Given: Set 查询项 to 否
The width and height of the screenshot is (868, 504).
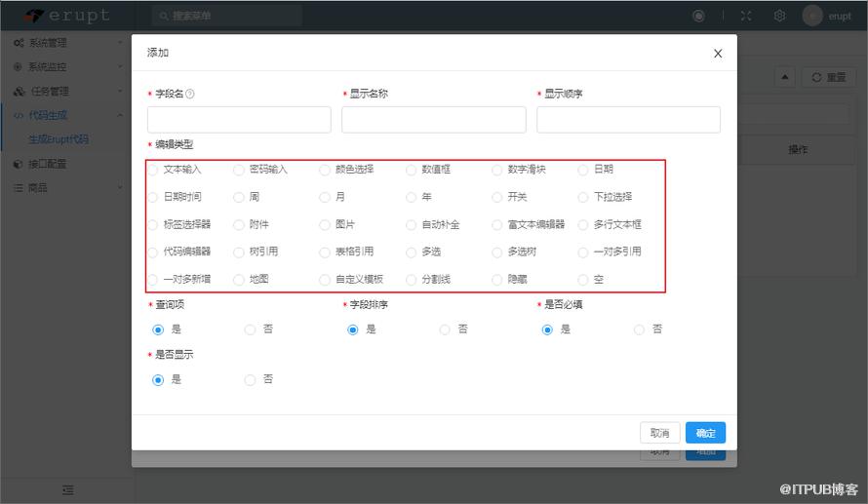Looking at the screenshot, I should [x=251, y=330].
